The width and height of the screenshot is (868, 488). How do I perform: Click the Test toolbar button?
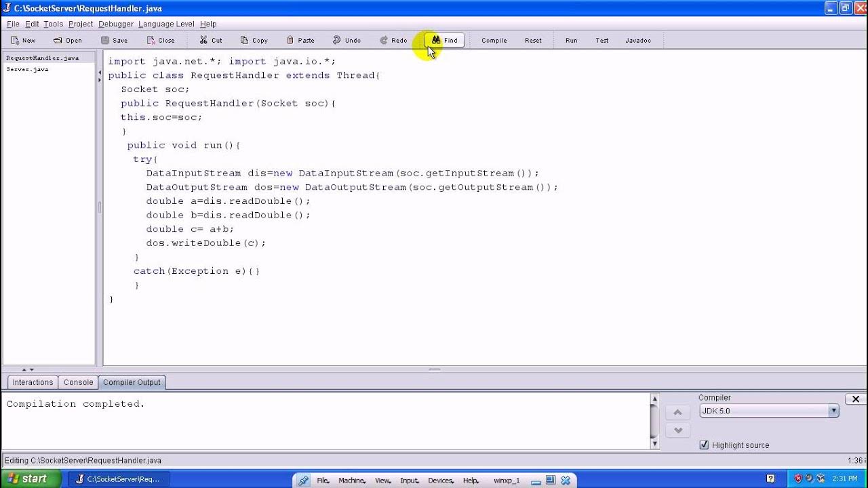click(x=602, y=41)
